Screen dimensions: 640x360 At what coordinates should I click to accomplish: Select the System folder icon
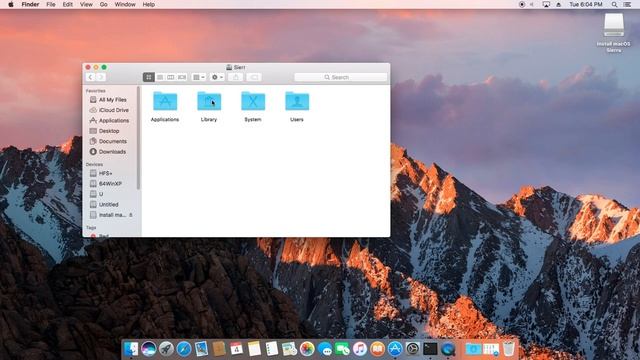[x=253, y=101]
